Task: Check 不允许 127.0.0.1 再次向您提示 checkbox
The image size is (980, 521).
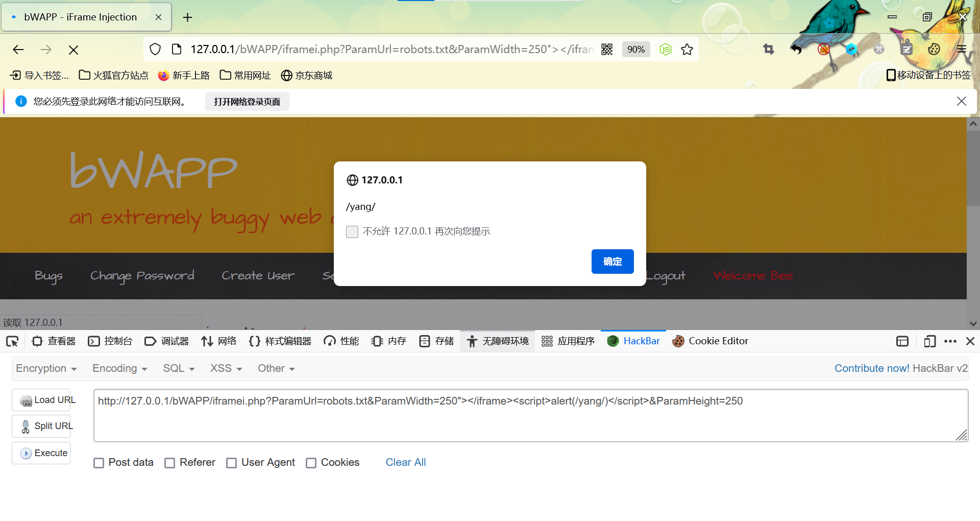Action: pyautogui.click(x=352, y=232)
